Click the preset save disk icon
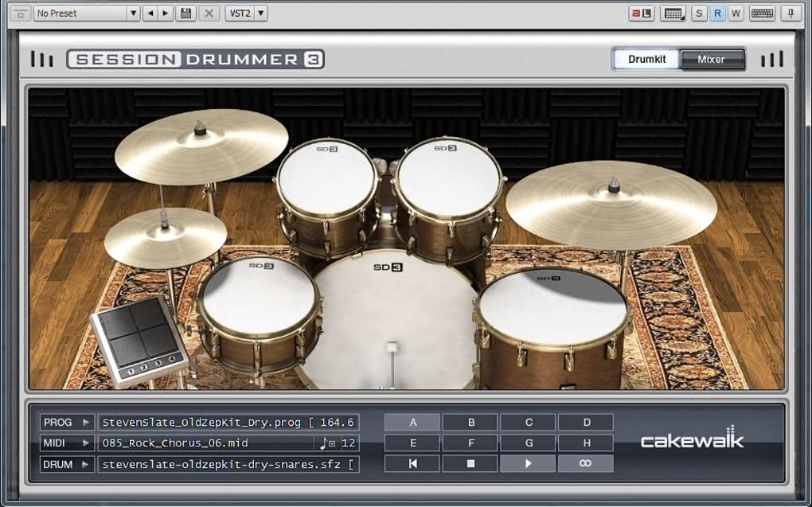 (x=185, y=14)
